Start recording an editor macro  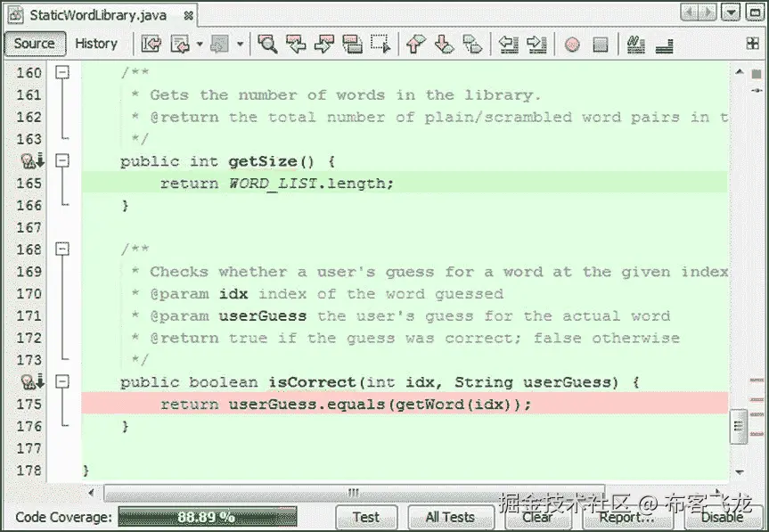click(571, 44)
